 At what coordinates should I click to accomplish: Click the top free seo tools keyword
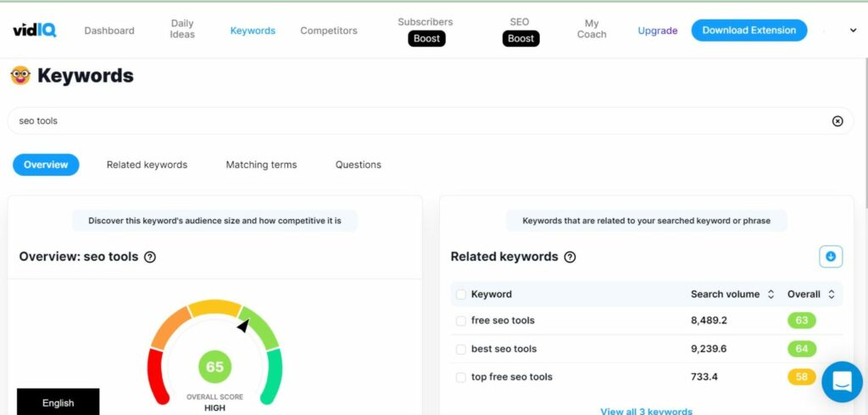(511, 377)
